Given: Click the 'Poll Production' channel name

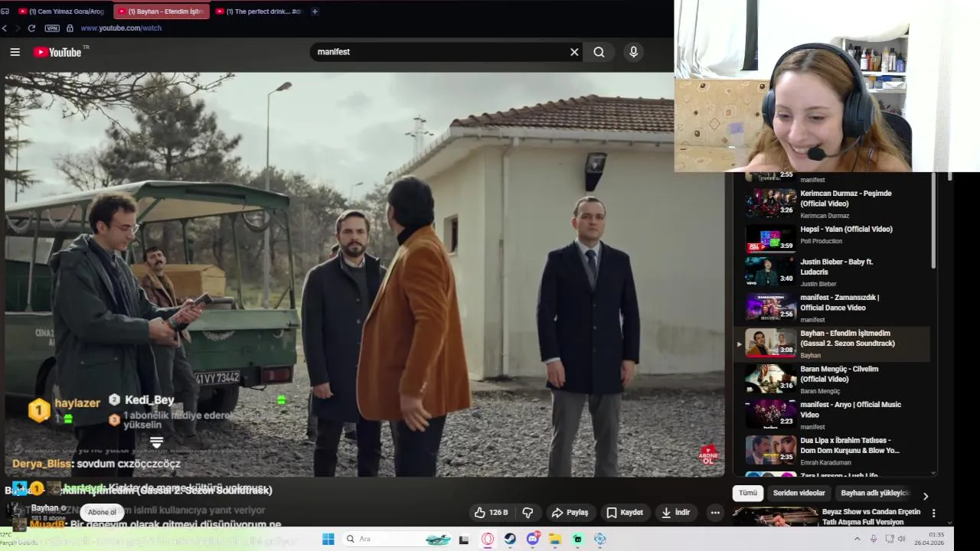Looking at the screenshot, I should point(823,241).
